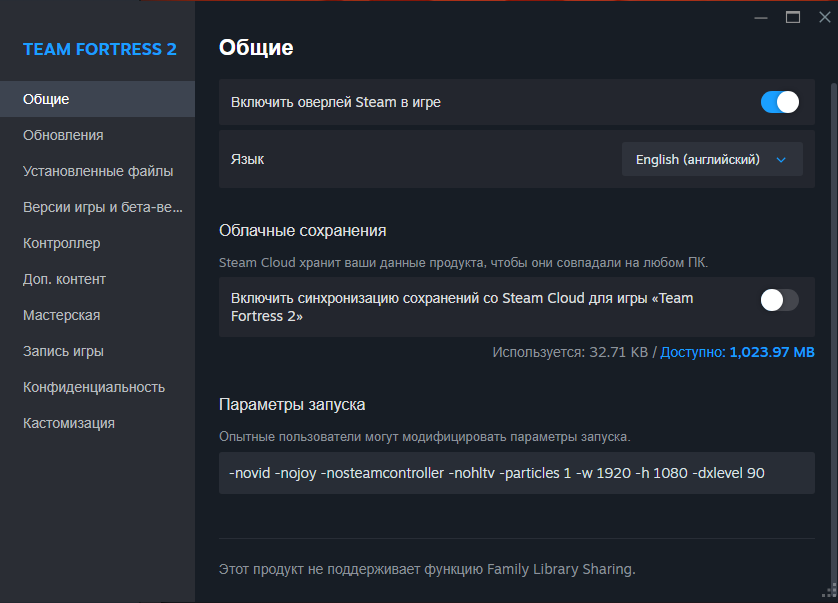Click the Steam Cloud description text
838x603 pixels.
[463, 262]
